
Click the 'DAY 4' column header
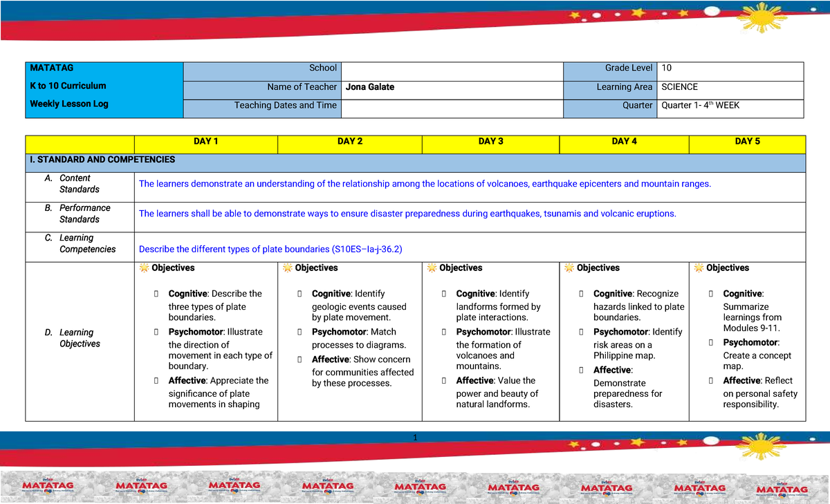click(625, 141)
